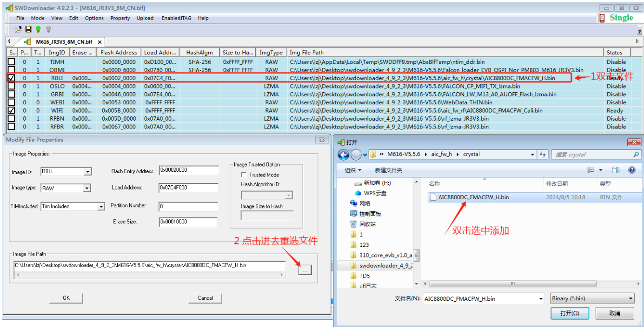Click the 打开(O) button
644x331 pixels.
[x=570, y=313]
